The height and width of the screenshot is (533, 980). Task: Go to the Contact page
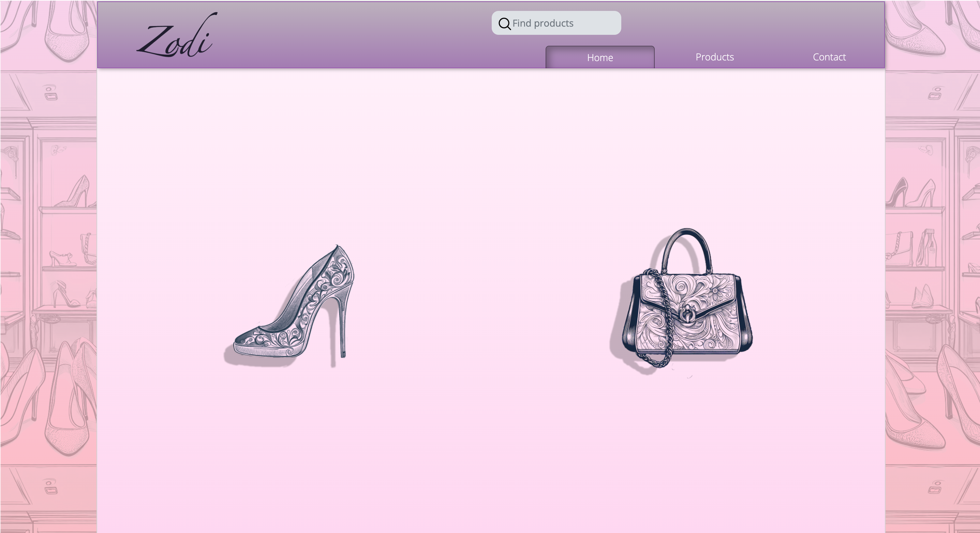(829, 57)
